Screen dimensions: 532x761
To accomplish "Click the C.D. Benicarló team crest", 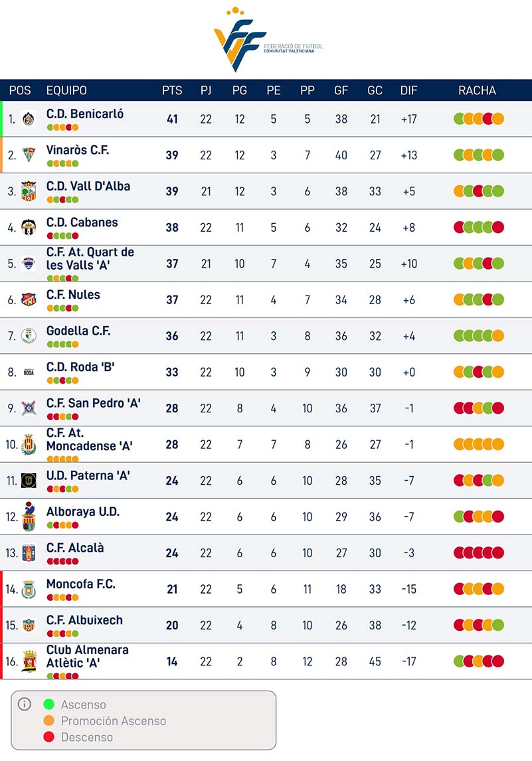I will click(29, 120).
